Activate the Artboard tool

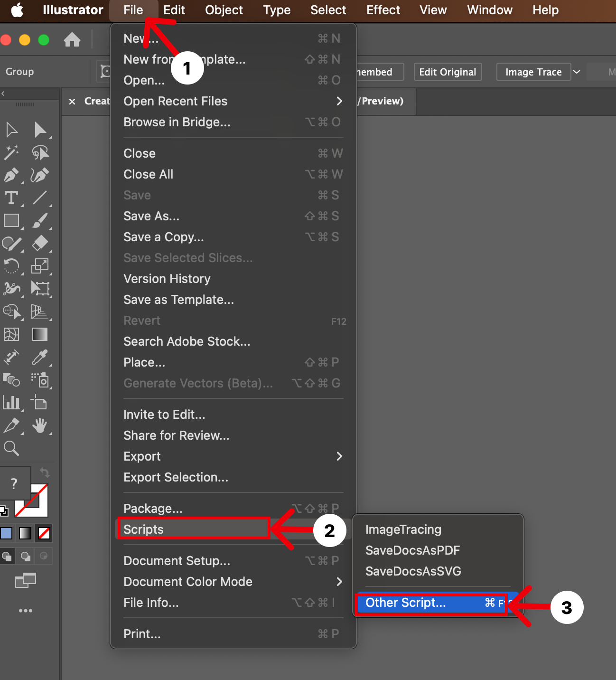pos(40,403)
